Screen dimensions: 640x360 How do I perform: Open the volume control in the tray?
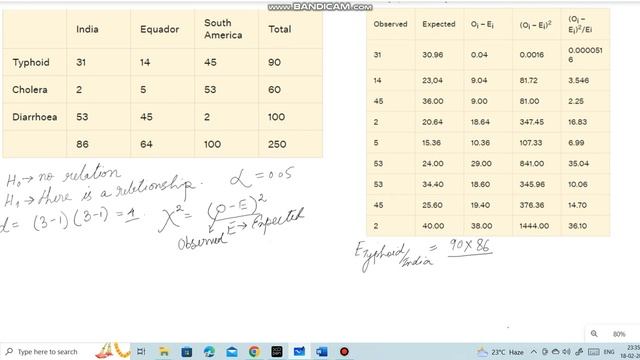567,352
